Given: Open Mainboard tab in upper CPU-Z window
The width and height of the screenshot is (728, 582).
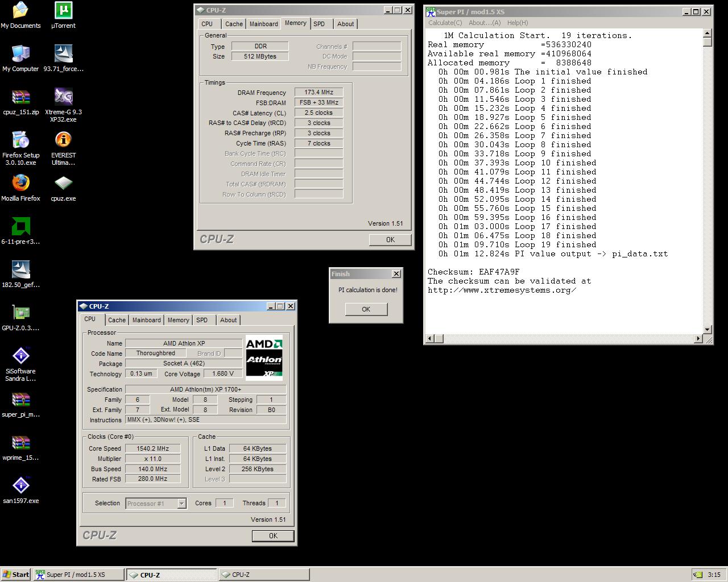Looking at the screenshot, I should [x=264, y=24].
